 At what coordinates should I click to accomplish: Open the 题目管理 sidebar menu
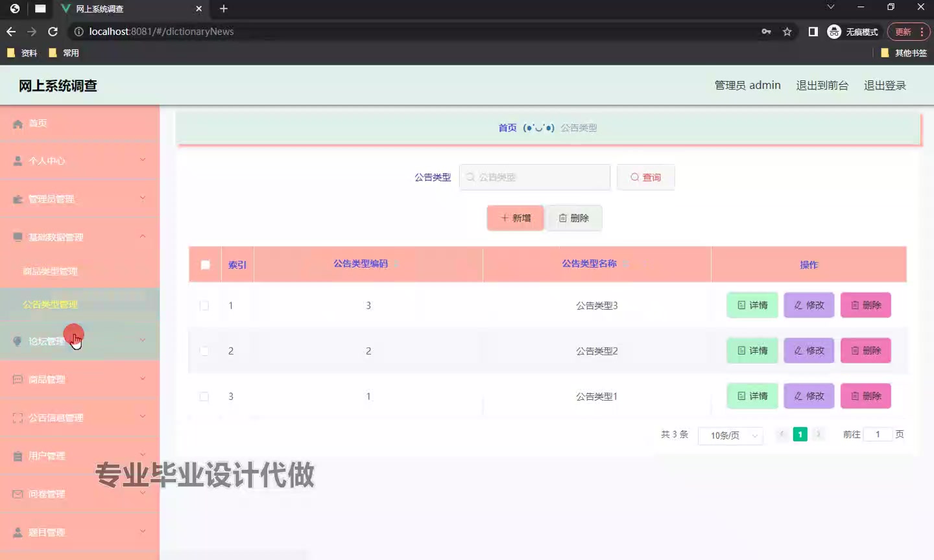18,531
